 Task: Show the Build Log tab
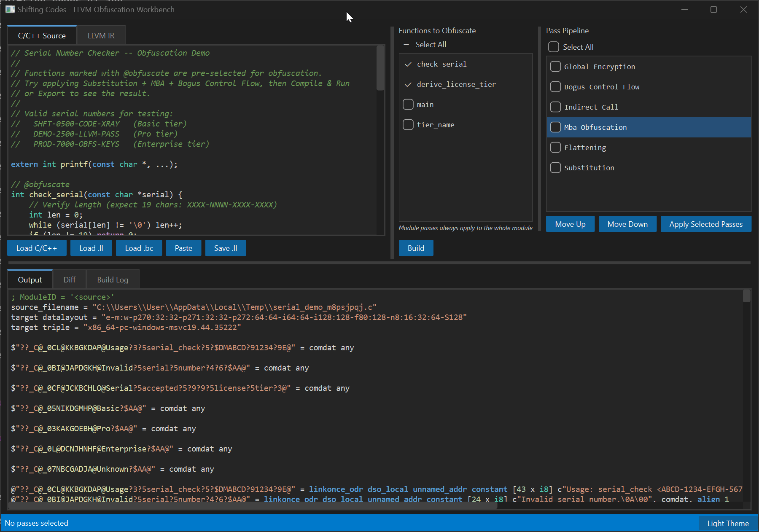113,280
